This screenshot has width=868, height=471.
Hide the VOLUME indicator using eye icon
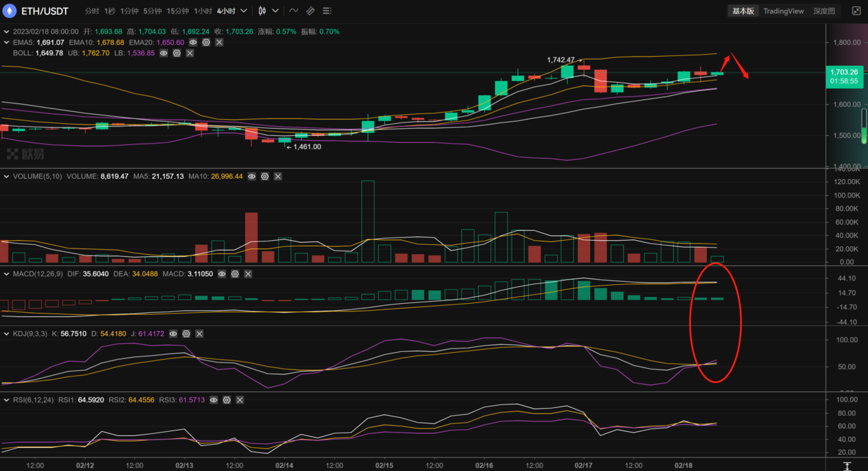[x=252, y=176]
